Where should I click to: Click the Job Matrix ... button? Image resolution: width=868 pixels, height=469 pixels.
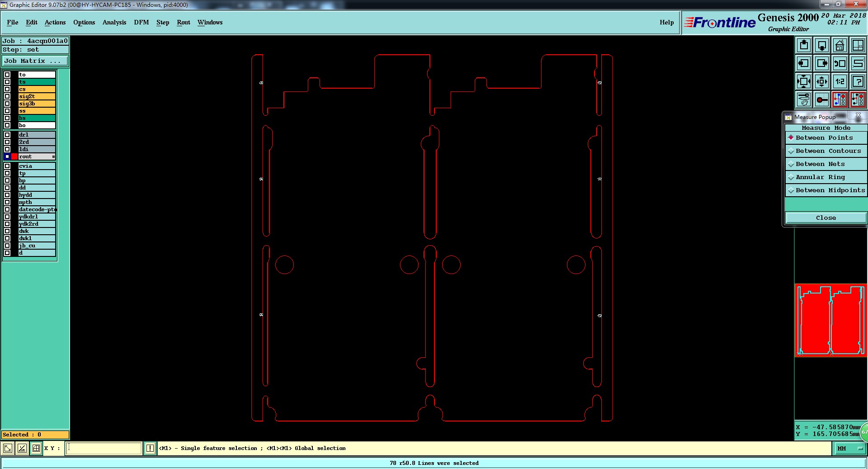click(x=35, y=61)
